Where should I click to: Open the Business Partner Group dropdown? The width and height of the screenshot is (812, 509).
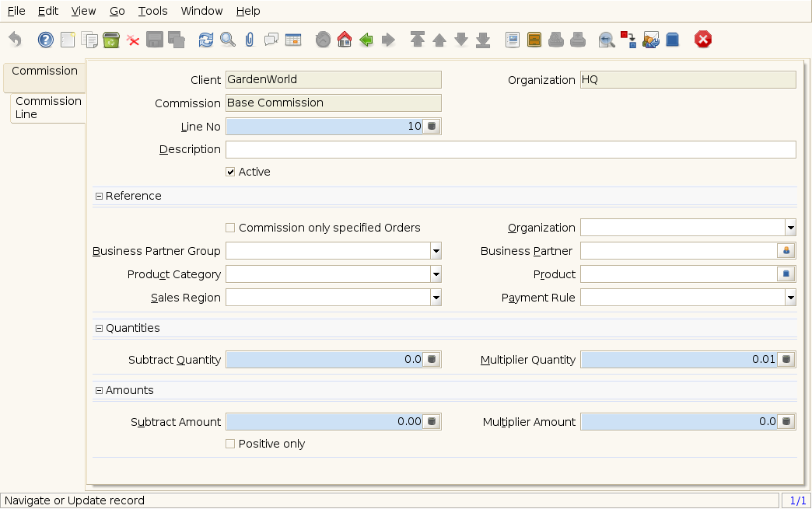click(x=436, y=251)
